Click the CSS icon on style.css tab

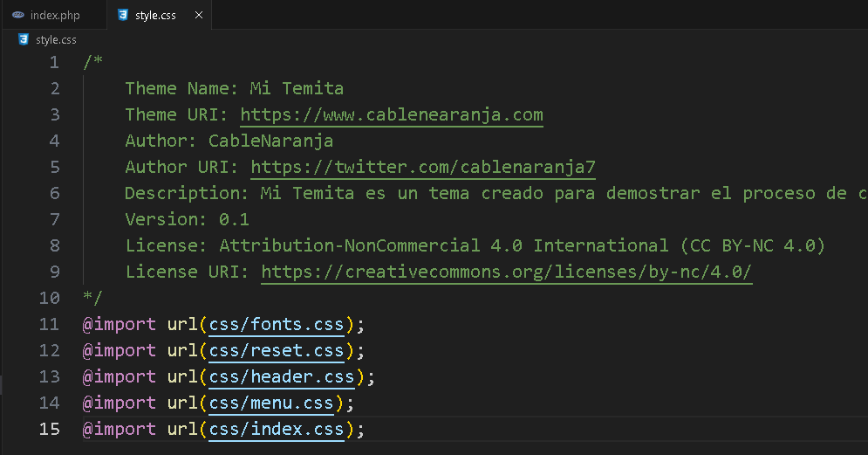pos(123,15)
